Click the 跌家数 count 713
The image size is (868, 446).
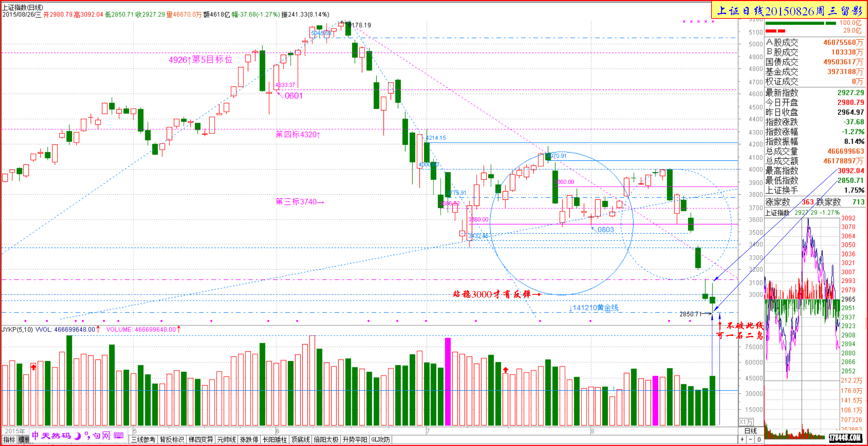tap(858, 202)
